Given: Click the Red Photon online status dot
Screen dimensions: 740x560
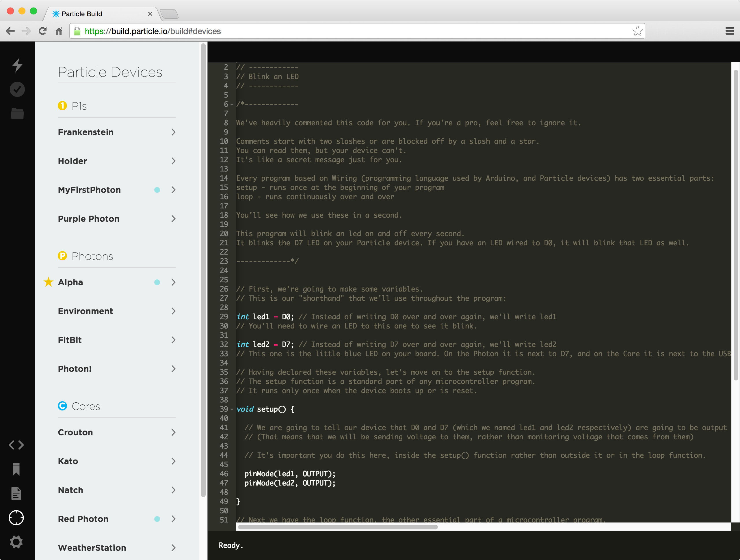Looking at the screenshot, I should [x=157, y=519].
